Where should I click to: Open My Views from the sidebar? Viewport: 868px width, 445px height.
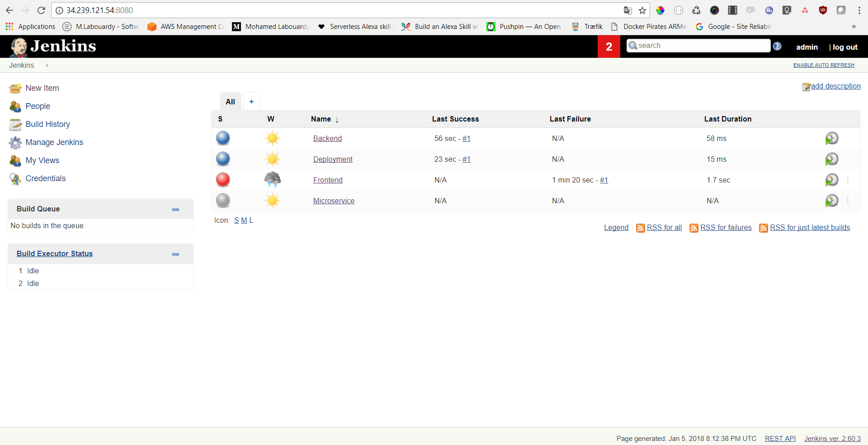[x=42, y=160]
